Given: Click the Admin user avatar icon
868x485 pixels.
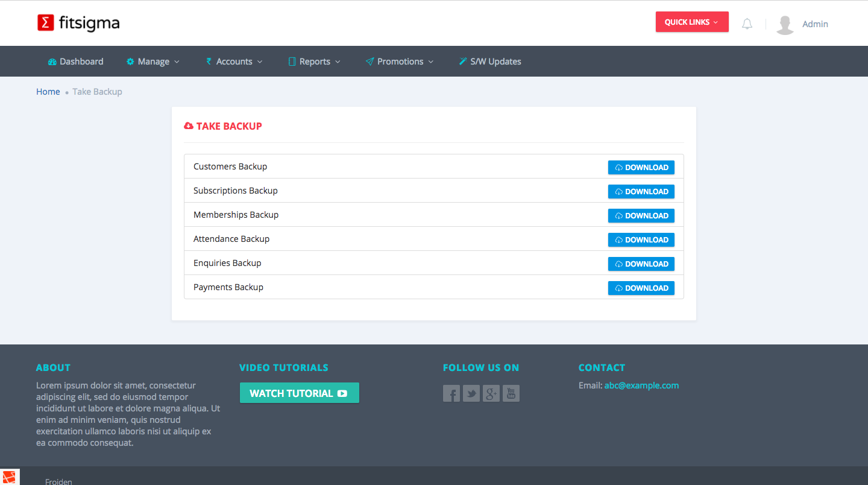Looking at the screenshot, I should click(x=785, y=25).
